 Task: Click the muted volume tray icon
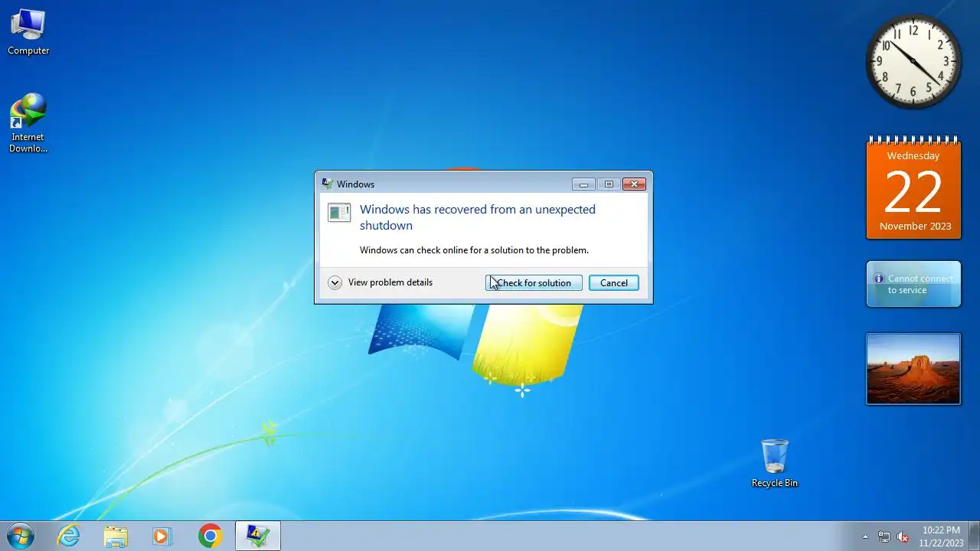[x=903, y=536]
